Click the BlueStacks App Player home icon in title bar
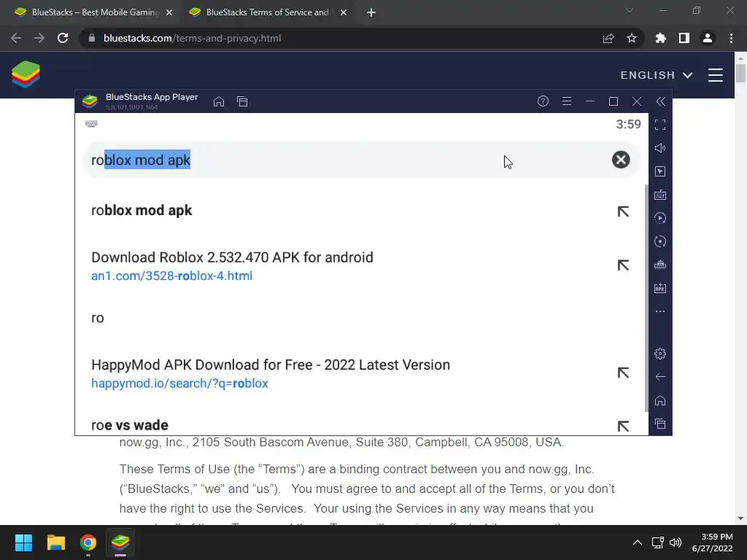The height and width of the screenshot is (560, 747). 219,101
